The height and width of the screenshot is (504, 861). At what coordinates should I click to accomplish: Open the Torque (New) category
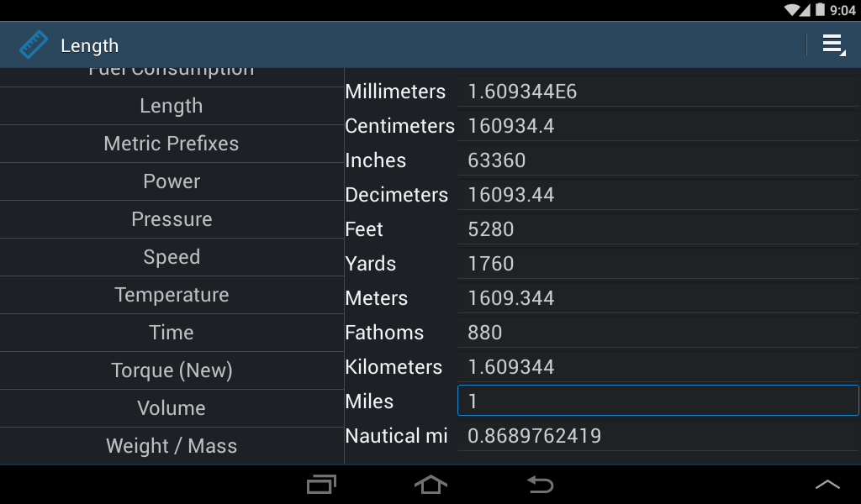pyautogui.click(x=172, y=370)
